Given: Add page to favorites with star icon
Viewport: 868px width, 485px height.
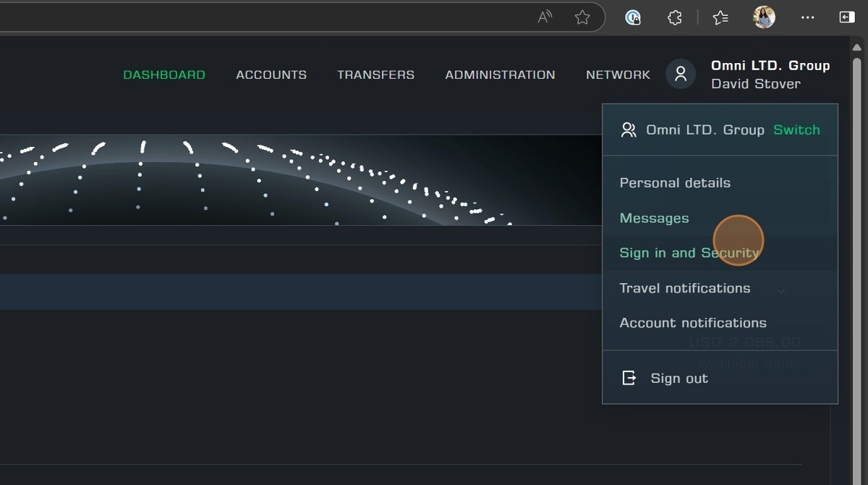Looking at the screenshot, I should [582, 17].
